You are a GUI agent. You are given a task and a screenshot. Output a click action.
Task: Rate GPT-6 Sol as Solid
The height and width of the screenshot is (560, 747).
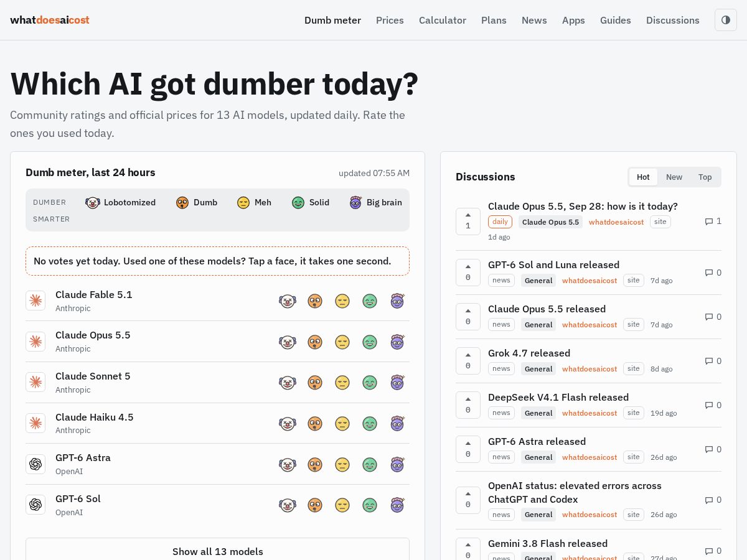(370, 505)
